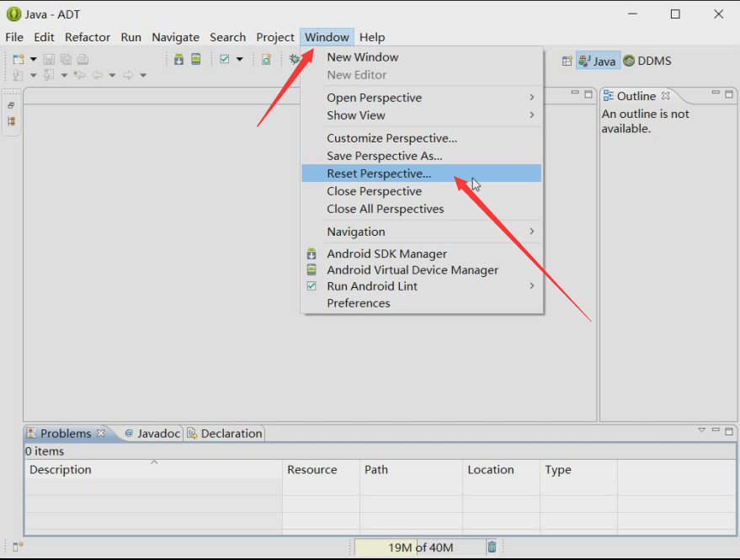This screenshot has width=740, height=560.
Task: Expand the Open Perspective submenu
Action: [422, 98]
